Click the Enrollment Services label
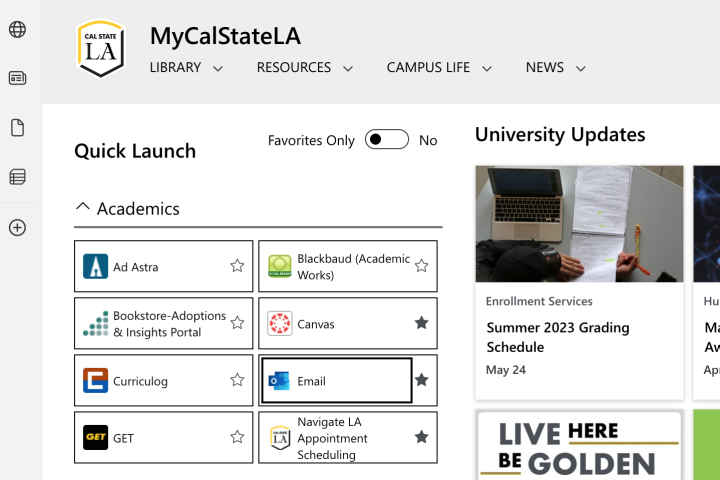The image size is (720, 480). [x=539, y=301]
